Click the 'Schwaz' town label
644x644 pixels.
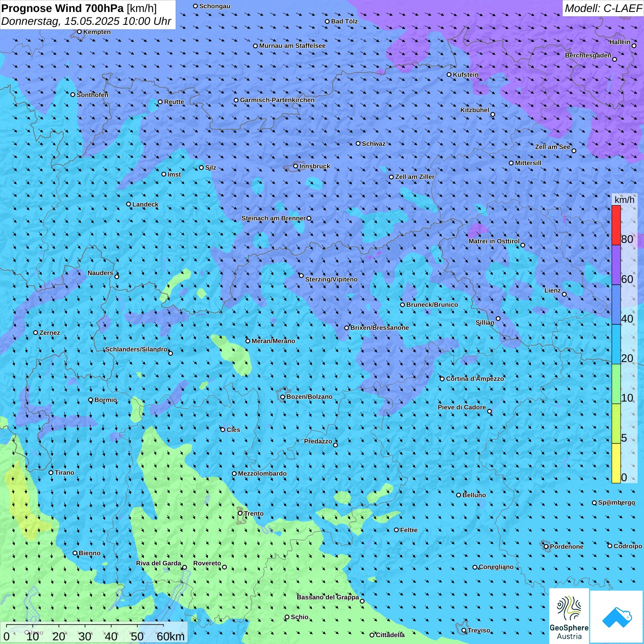tap(374, 144)
